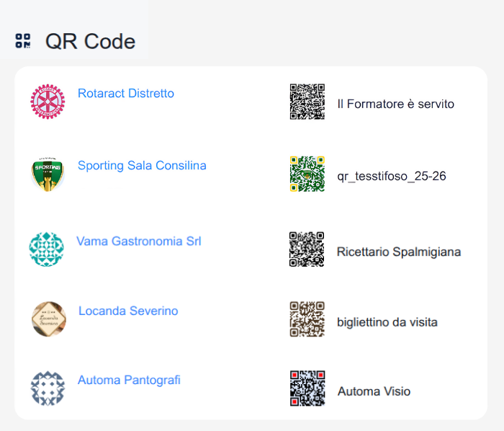Open the Ricettario Spalmigiana QR thumbnail
504x431 pixels.
(x=307, y=249)
